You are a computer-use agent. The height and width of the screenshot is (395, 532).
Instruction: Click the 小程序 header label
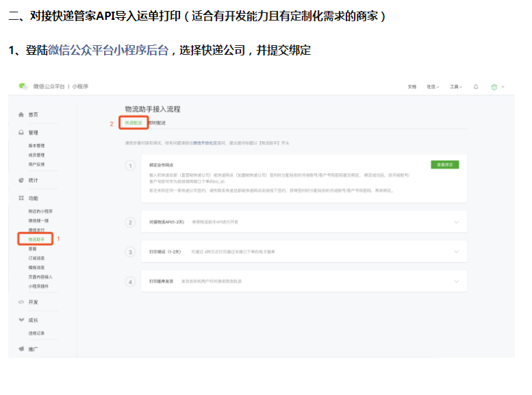tap(80, 86)
